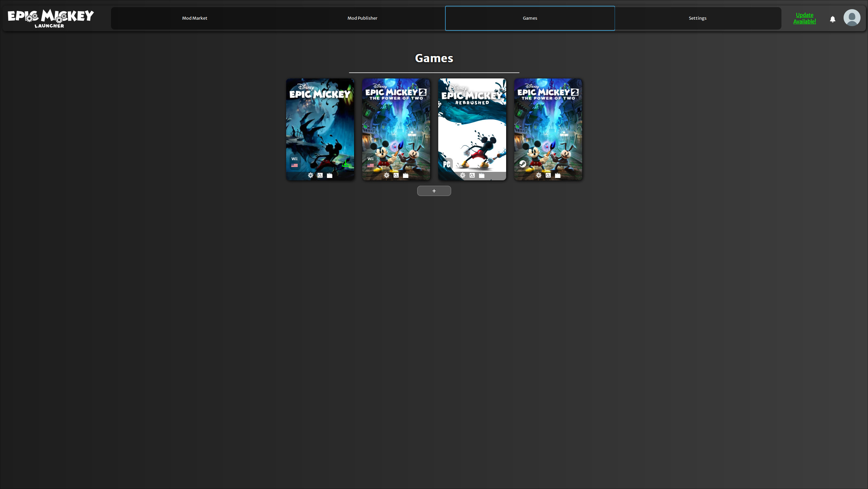Open settings gear on Epic Mickey Wii card
The image size is (868, 489).
coord(310,176)
